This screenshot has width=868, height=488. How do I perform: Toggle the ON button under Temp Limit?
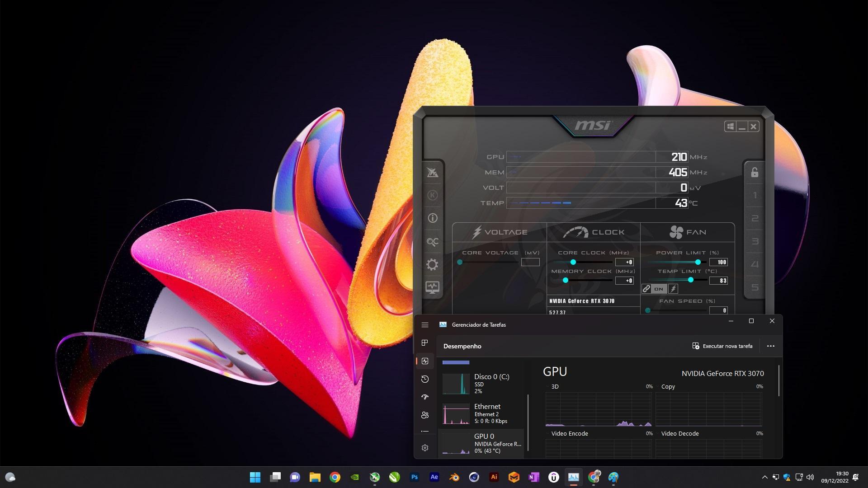click(x=659, y=289)
